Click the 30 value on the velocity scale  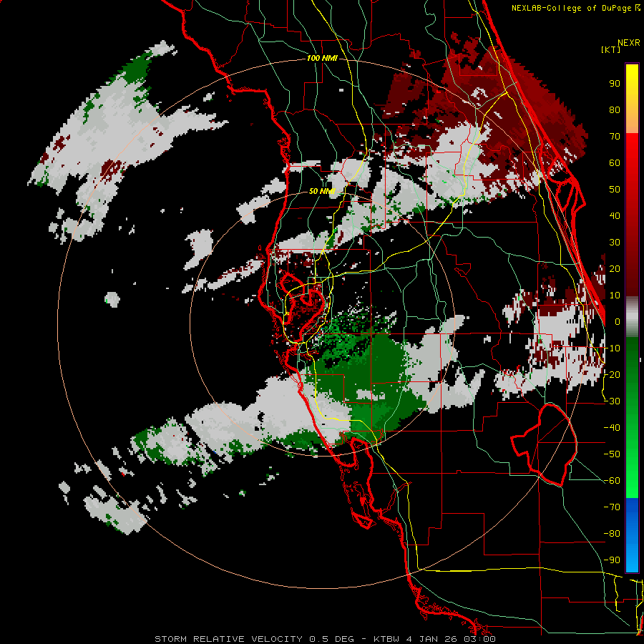615,243
